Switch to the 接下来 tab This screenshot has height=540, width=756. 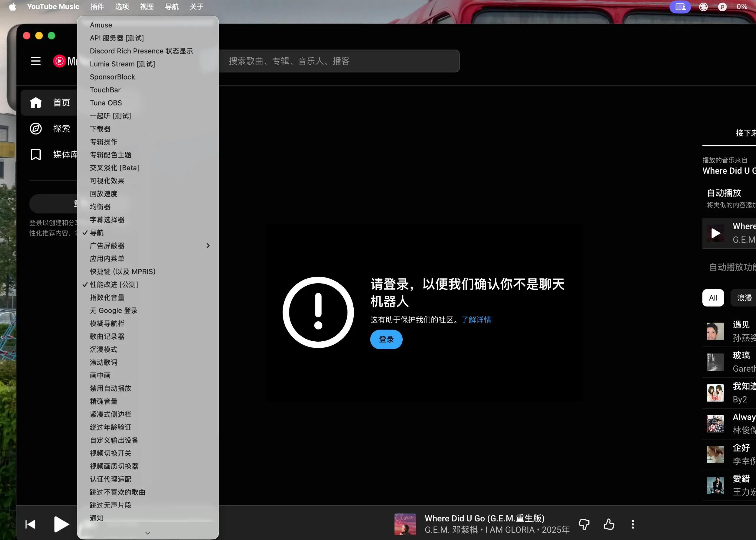746,133
